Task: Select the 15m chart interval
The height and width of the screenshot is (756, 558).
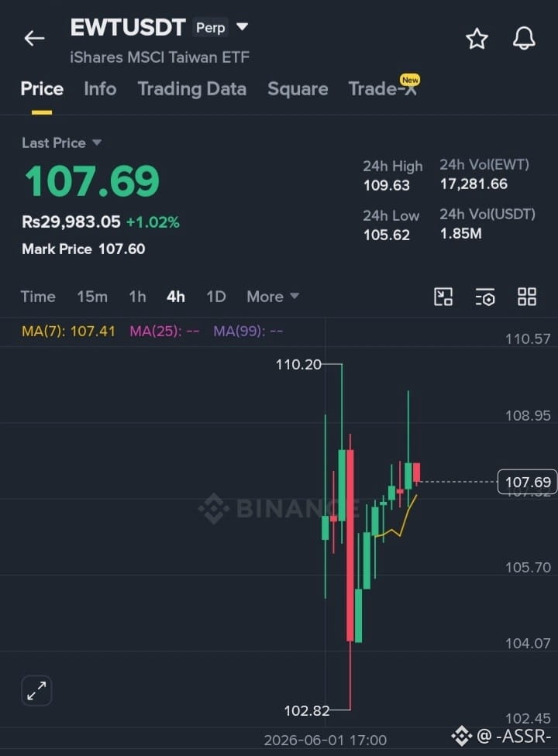Action: point(92,297)
